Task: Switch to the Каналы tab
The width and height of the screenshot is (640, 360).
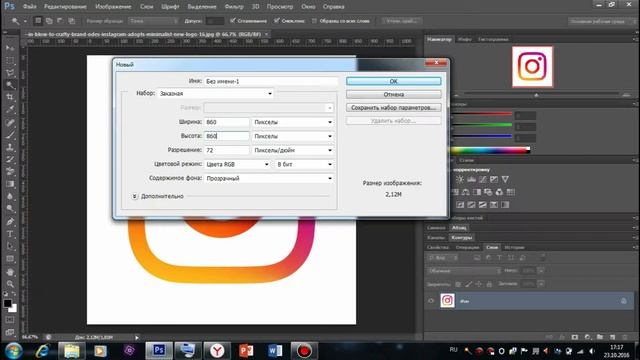Action: click(x=436, y=238)
